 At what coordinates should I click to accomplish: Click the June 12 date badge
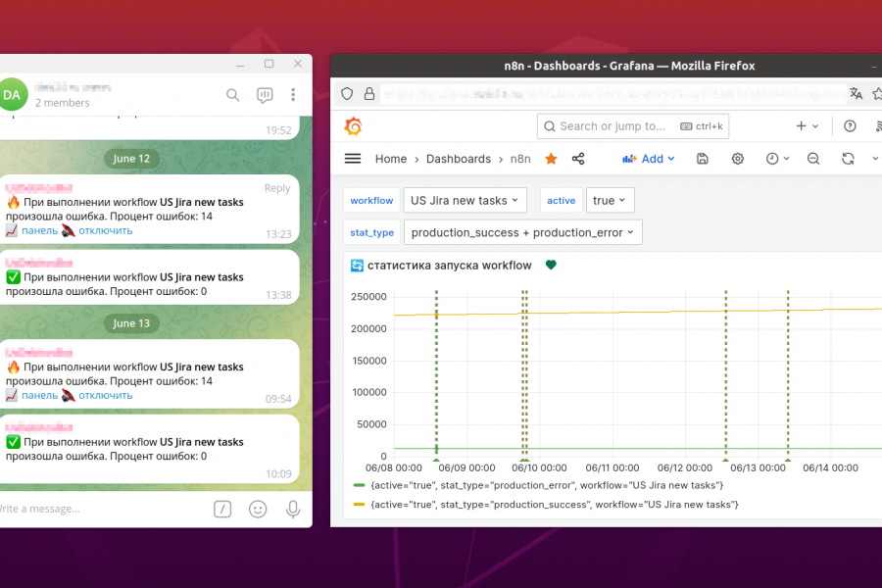click(131, 159)
